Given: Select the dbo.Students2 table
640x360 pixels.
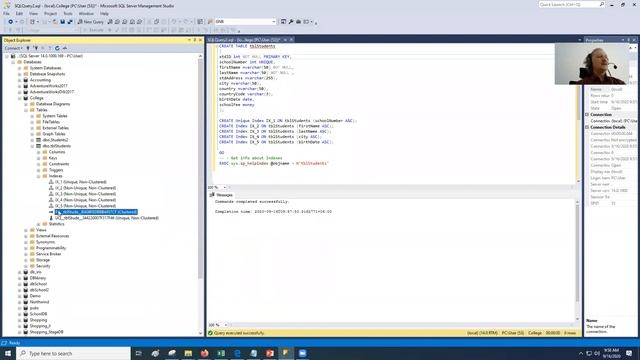Looking at the screenshot, I should (55, 140).
